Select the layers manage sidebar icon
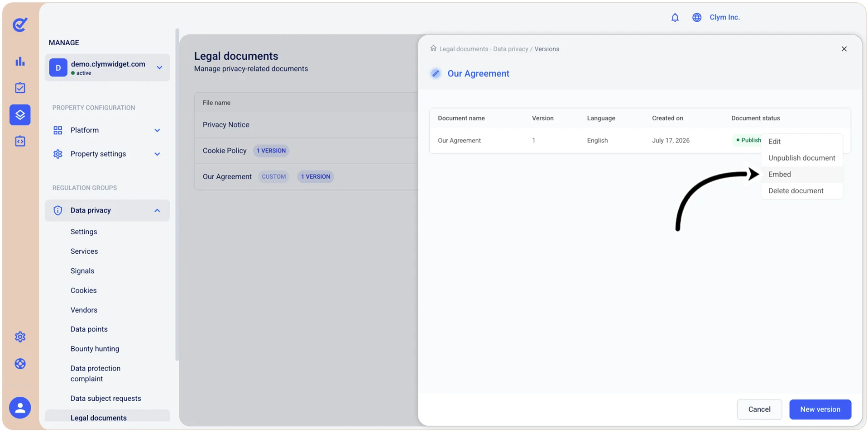Viewport: 868px width, 432px height. (x=20, y=114)
